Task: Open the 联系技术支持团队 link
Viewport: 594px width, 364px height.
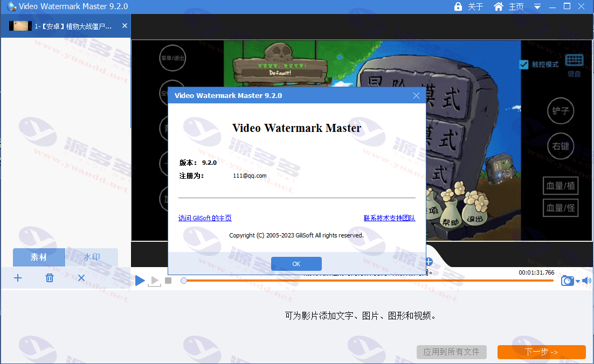Action: click(x=389, y=218)
